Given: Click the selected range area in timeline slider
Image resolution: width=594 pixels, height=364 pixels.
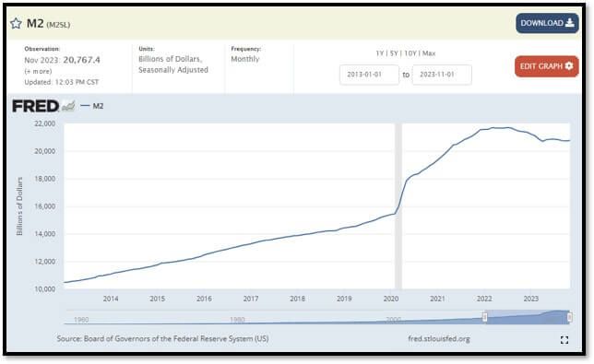Looking at the screenshot, I should click(527, 317).
